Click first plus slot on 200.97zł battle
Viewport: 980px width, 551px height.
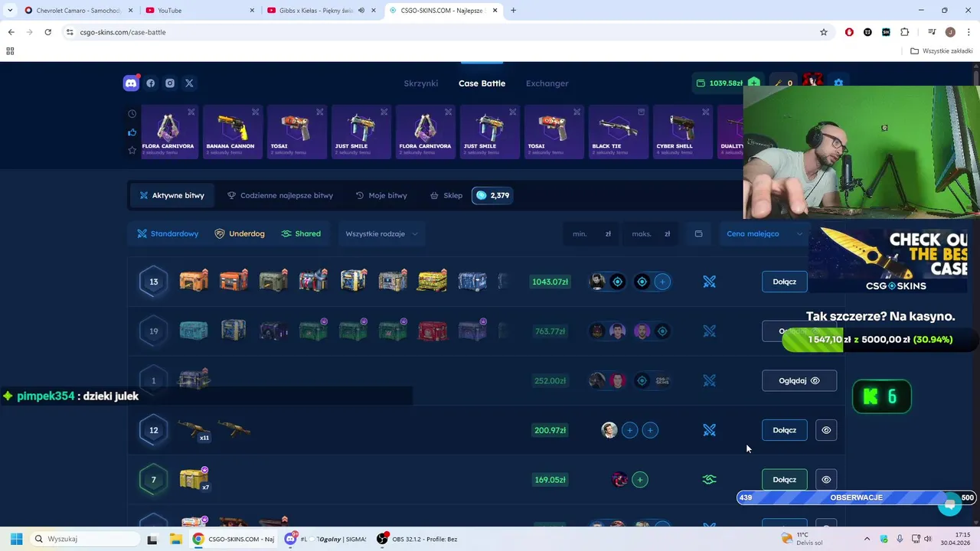[629, 430]
